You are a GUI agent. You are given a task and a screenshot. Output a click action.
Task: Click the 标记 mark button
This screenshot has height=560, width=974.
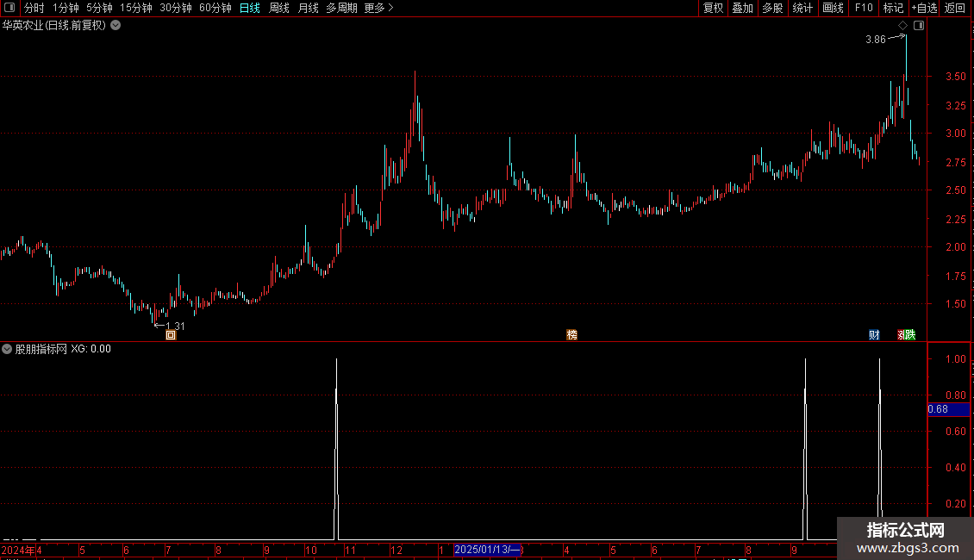point(893,8)
